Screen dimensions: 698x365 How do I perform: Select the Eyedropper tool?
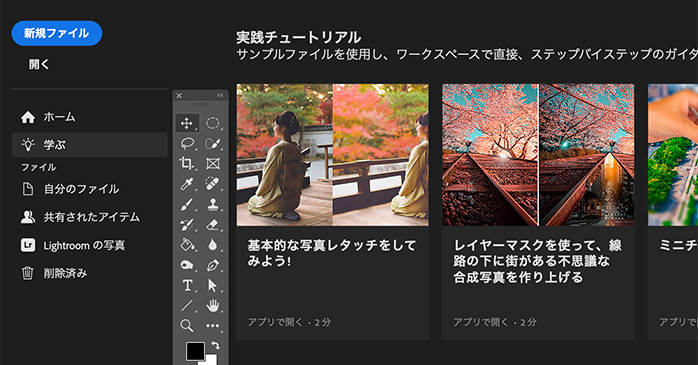coord(187,184)
